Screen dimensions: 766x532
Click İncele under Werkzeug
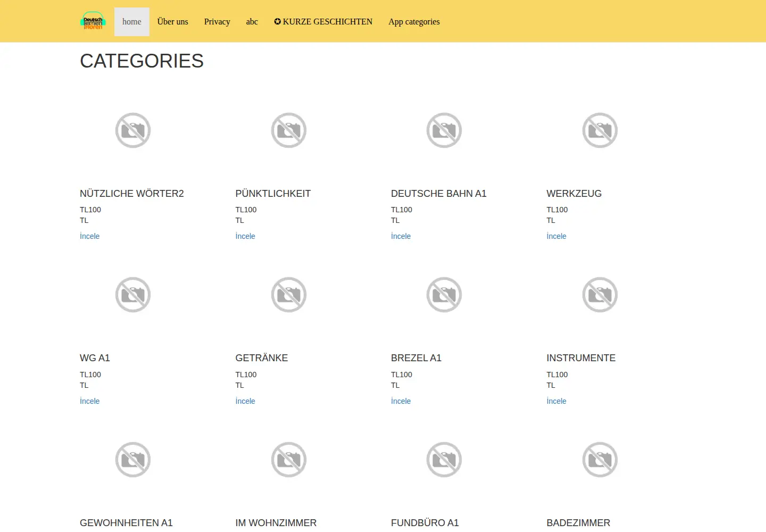[556, 236]
